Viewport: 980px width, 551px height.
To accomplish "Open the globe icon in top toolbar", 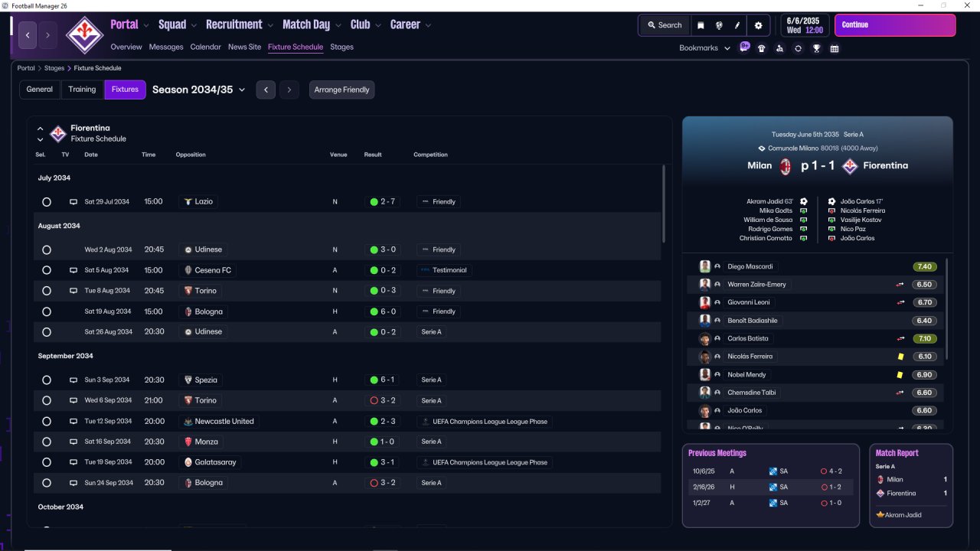I will (x=719, y=25).
